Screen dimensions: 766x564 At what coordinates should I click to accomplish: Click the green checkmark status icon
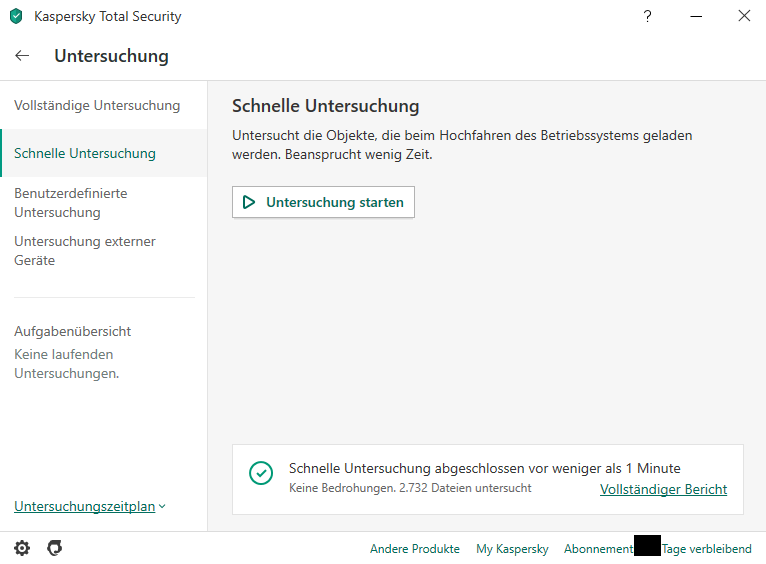[x=261, y=473]
